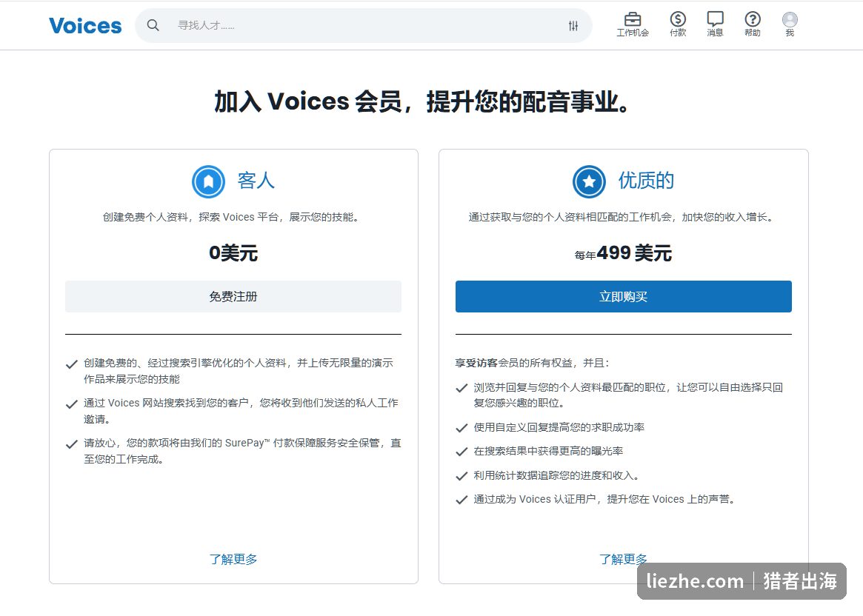This screenshot has width=863, height=616.
Task: Click the SurePay 付款保障 benefit text
Action: [242, 451]
